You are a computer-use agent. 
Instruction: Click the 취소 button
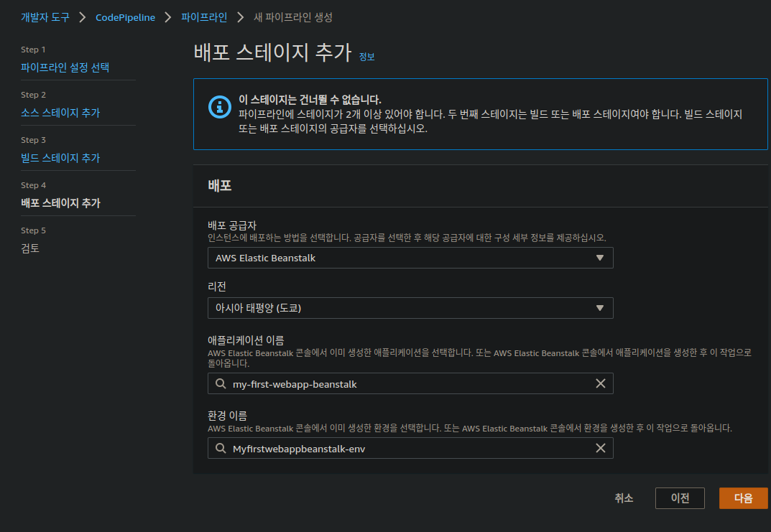624,498
